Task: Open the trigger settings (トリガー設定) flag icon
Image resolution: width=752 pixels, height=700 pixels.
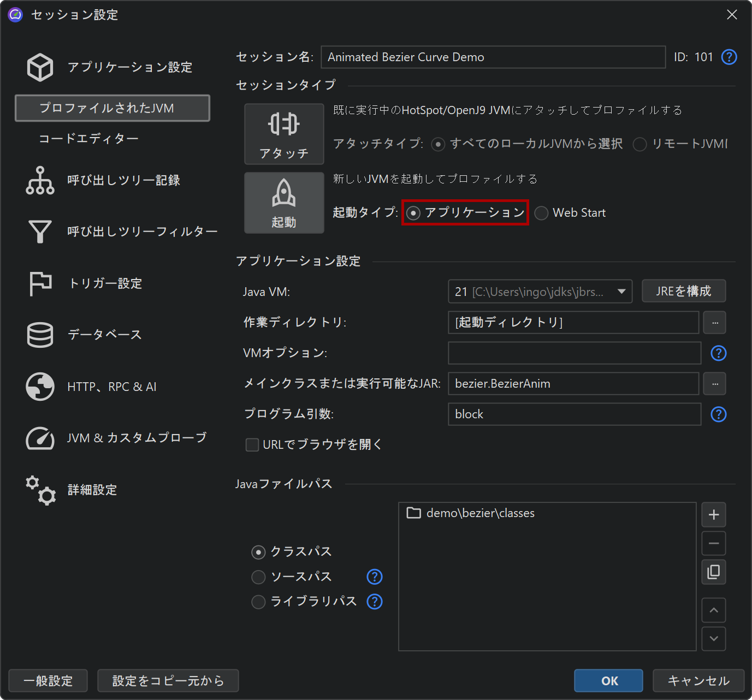Action: pos(40,283)
